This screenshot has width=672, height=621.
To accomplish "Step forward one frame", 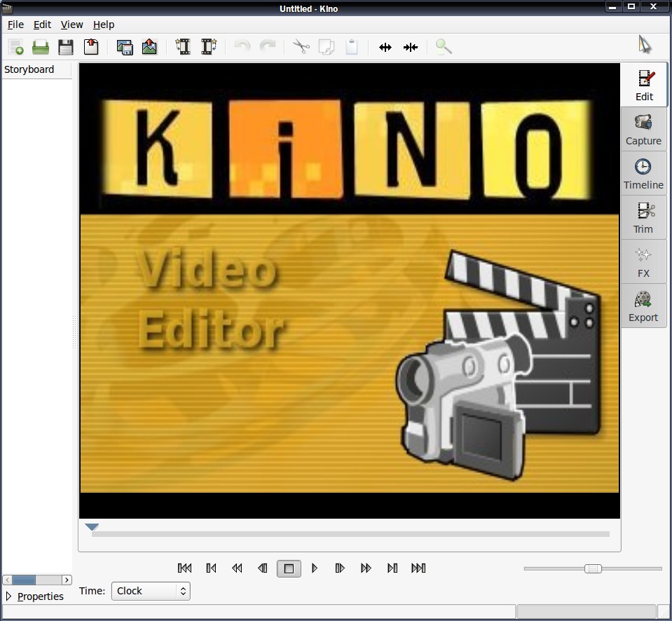I will coord(340,568).
